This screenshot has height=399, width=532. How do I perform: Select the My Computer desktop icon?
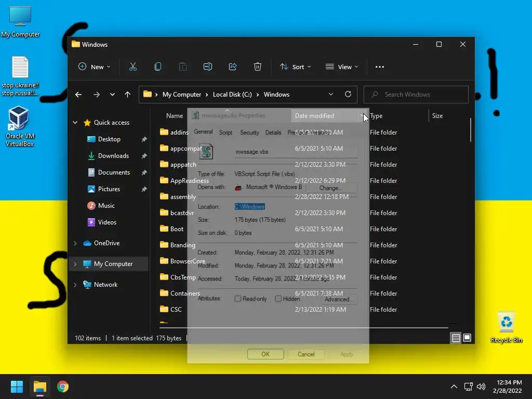(20, 22)
